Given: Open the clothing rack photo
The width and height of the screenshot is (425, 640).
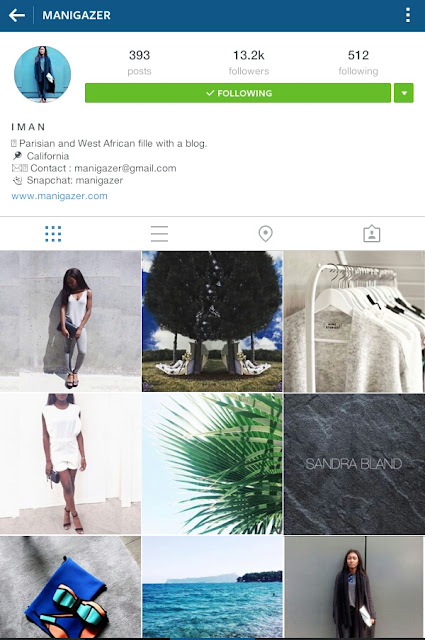Looking at the screenshot, I should 354,322.
